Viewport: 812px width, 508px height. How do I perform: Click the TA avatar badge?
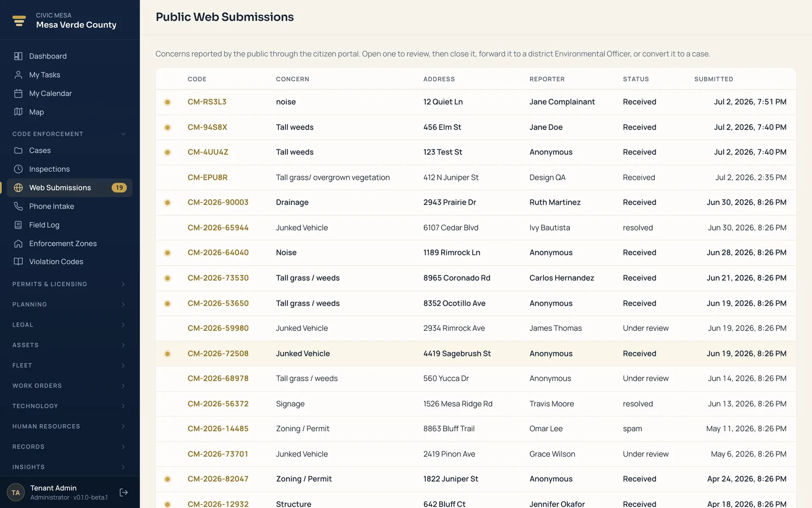[16, 492]
